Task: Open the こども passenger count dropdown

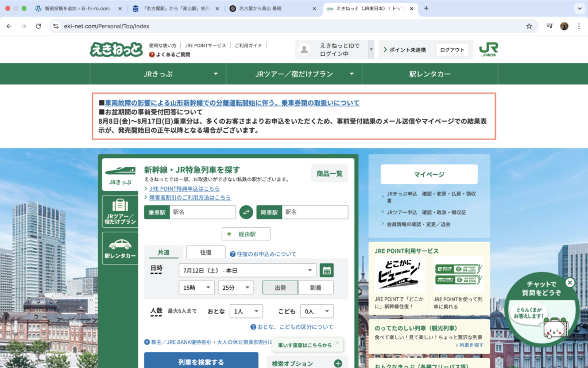Action: click(x=316, y=311)
